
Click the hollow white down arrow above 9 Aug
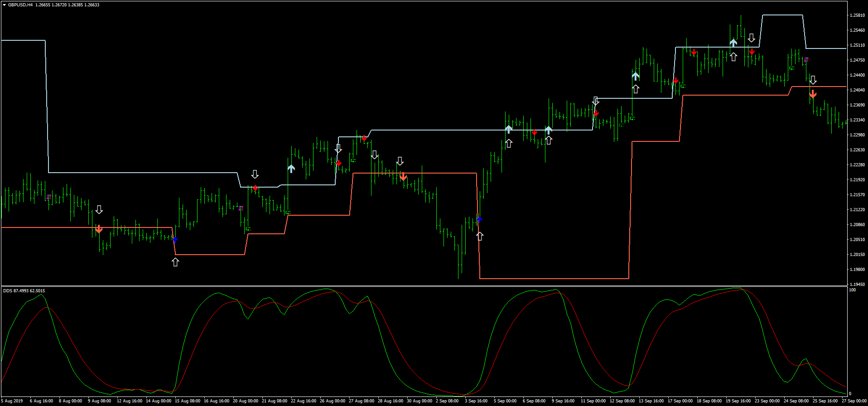click(x=99, y=210)
